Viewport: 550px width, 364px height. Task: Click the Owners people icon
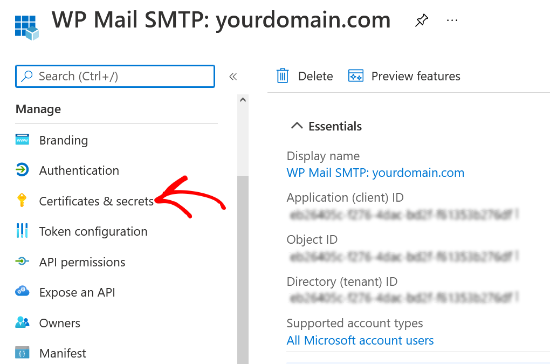point(22,322)
